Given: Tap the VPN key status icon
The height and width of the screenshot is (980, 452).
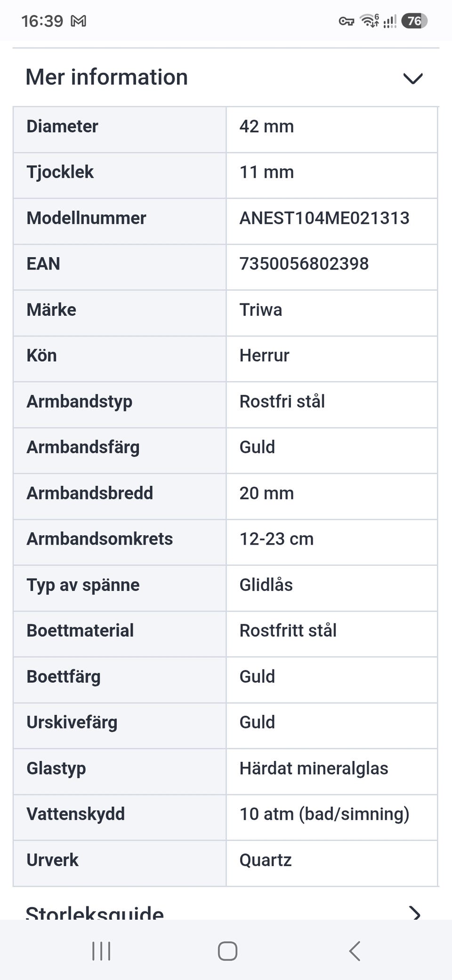Looking at the screenshot, I should tap(346, 21).
